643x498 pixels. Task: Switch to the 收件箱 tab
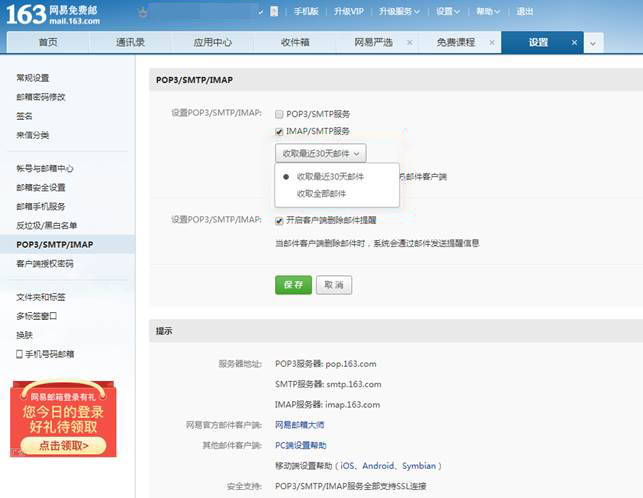pos(295,43)
